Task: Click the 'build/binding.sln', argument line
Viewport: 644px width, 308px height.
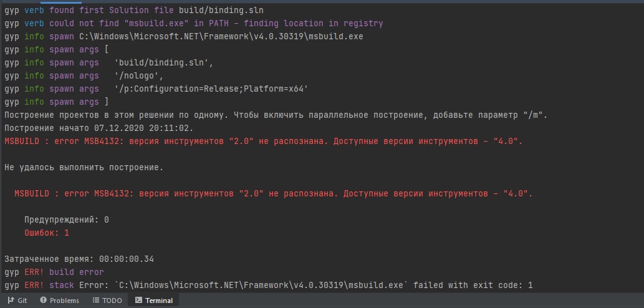Action: click(x=110, y=63)
